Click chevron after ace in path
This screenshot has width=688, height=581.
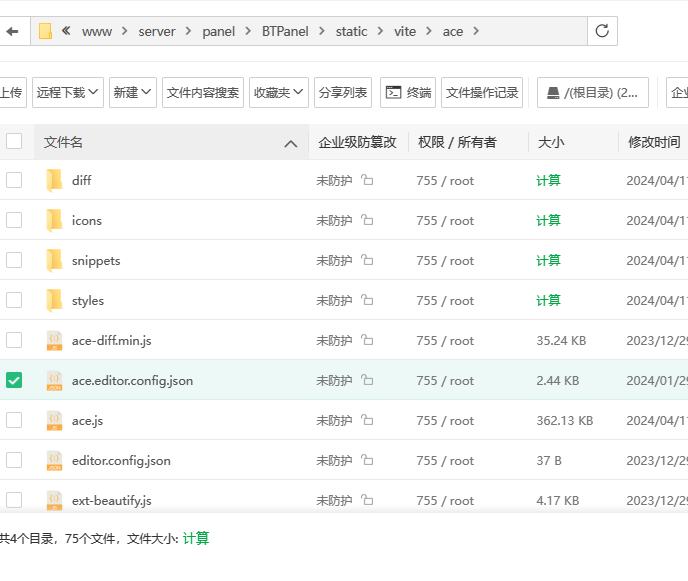[x=476, y=31]
